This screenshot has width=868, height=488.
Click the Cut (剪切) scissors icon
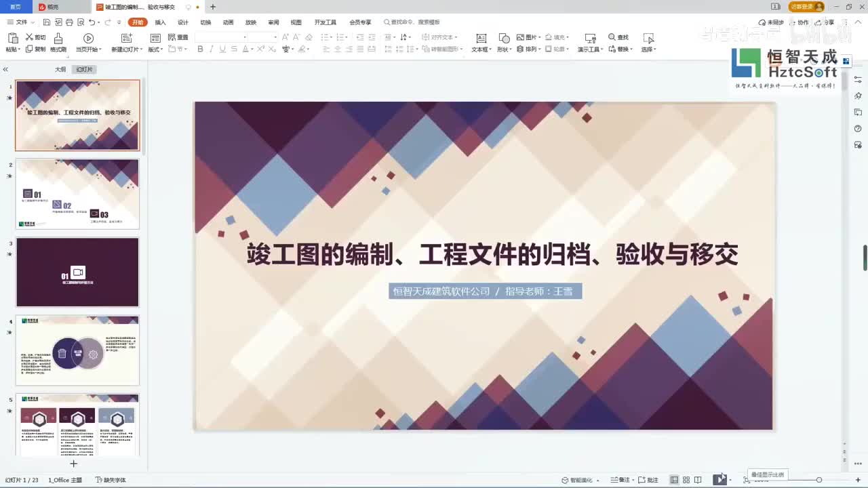coord(30,37)
